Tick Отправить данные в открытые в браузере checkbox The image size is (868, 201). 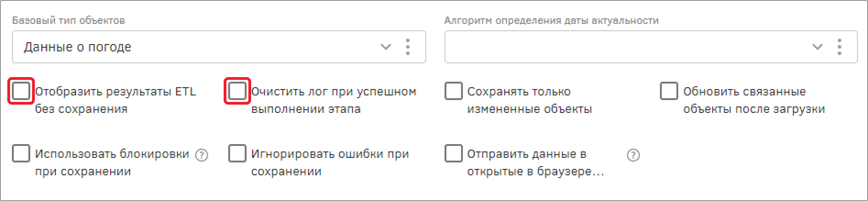[x=453, y=153]
